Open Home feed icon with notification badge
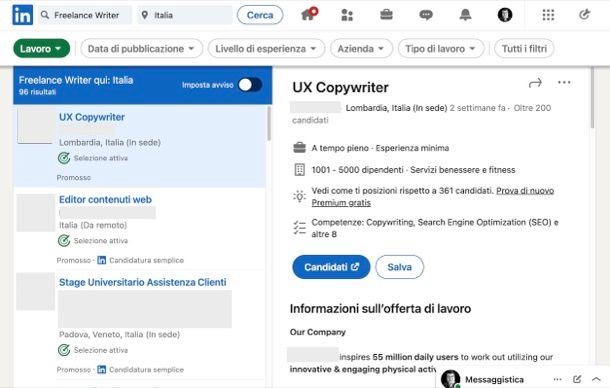The height and width of the screenshot is (388, 610). [x=309, y=14]
